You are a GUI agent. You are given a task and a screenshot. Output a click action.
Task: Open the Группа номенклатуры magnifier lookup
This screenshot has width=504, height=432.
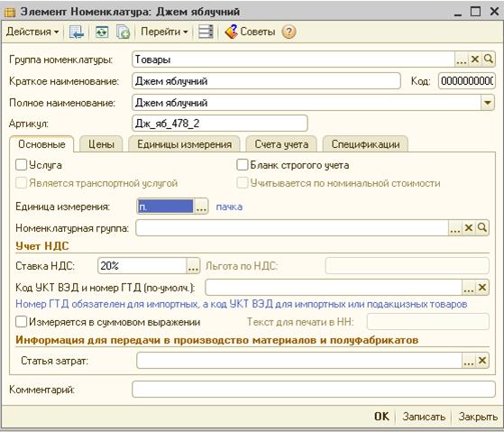(x=489, y=60)
